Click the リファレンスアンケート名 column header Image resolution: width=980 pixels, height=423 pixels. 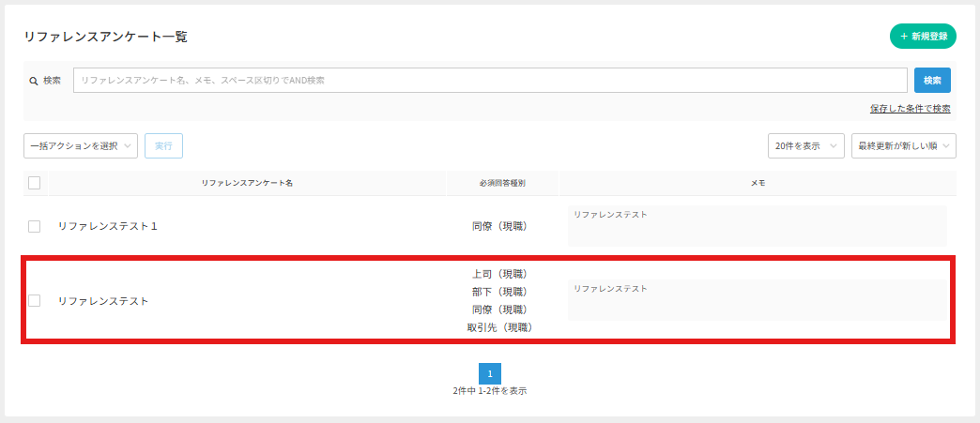[247, 183]
